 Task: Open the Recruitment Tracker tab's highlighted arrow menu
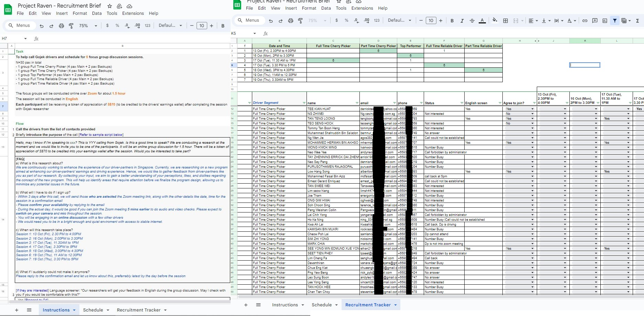396,305
